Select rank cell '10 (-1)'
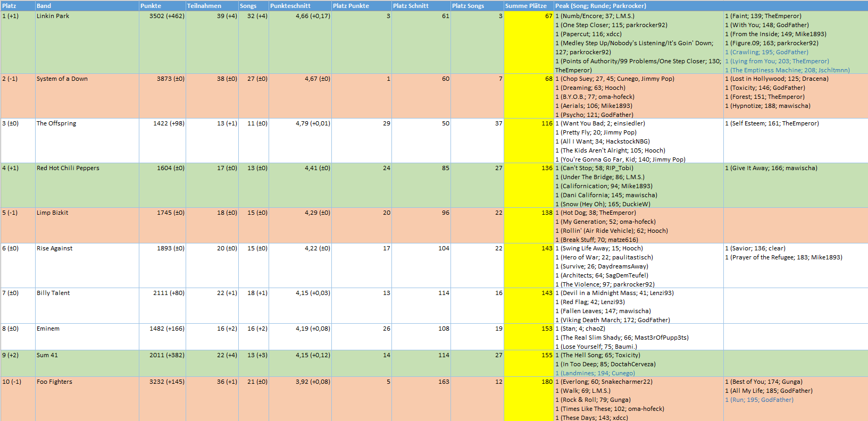Screen dimensions: 868x421 [x=18, y=399]
